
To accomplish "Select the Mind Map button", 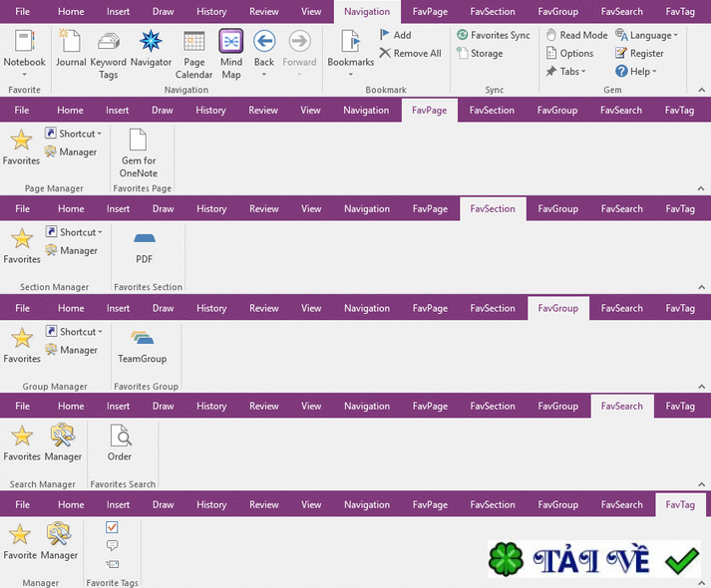I will pyautogui.click(x=231, y=54).
